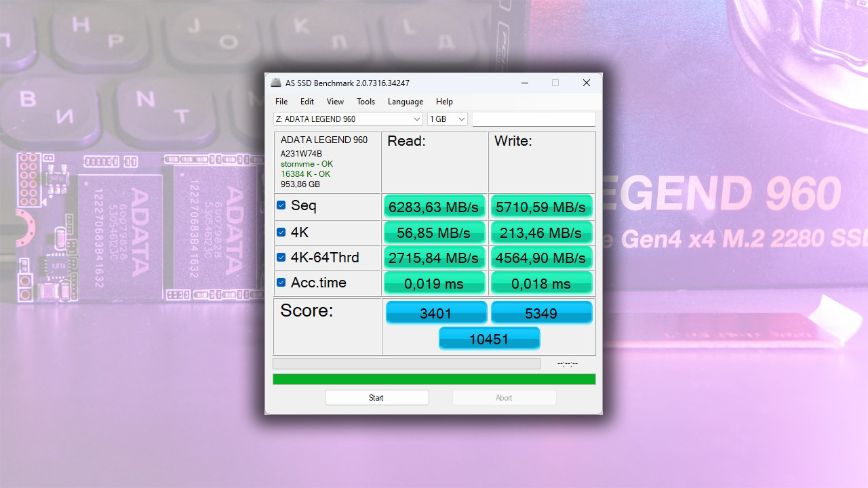
Task: Open the Help menu
Action: (444, 102)
